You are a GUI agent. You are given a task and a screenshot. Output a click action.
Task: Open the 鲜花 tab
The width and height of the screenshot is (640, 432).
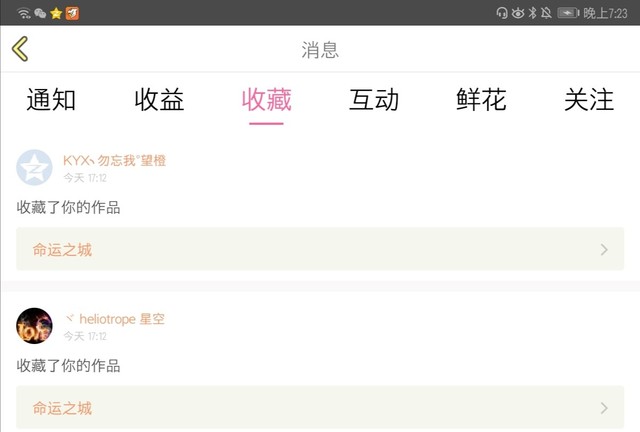pyautogui.click(x=481, y=100)
